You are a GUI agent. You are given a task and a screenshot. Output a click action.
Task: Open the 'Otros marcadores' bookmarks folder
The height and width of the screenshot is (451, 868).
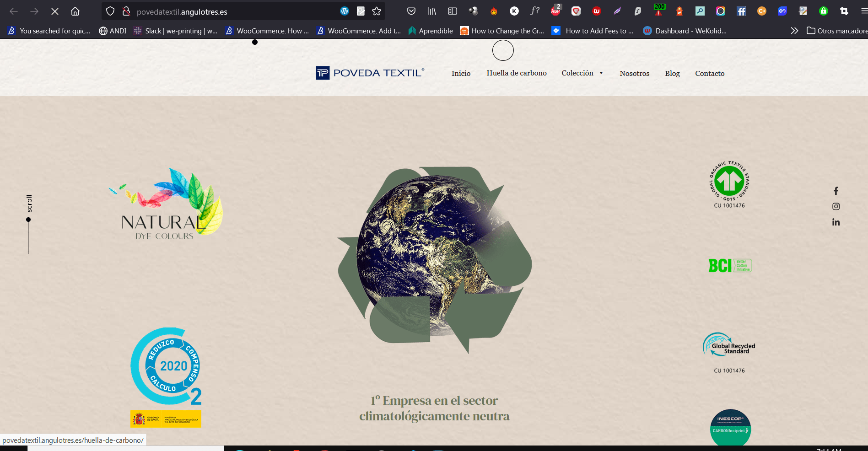pos(837,31)
